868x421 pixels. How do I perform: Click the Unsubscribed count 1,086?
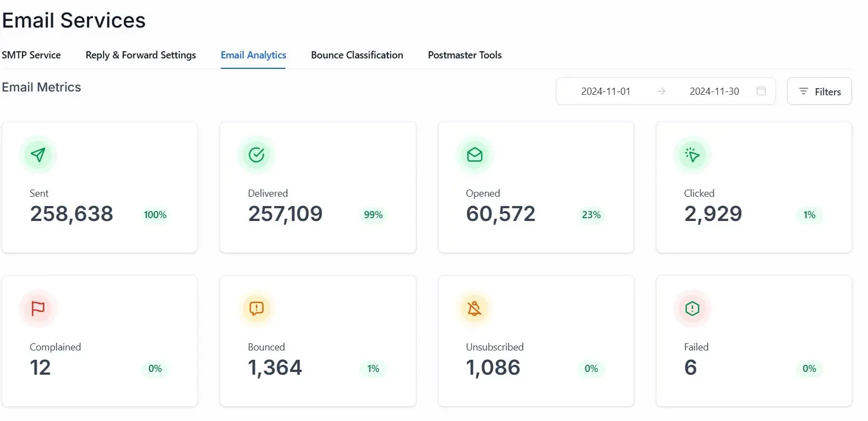(493, 368)
